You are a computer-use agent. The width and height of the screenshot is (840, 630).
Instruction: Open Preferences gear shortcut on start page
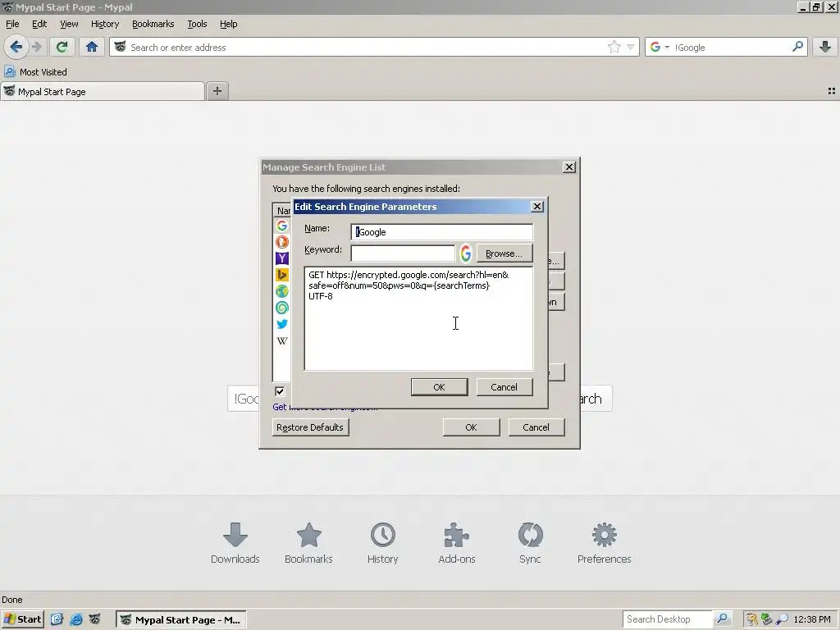[604, 543]
